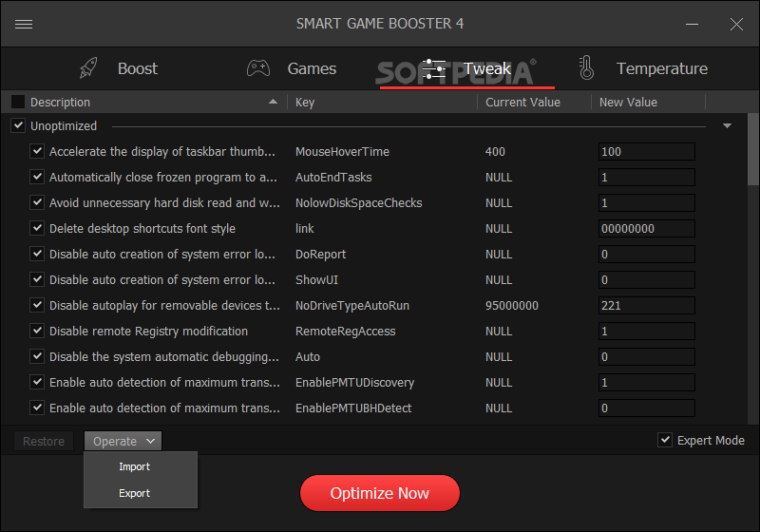This screenshot has height=532, width=760.
Task: Edit the NoDriveTypeAutoRun new value 221 field
Action: pyautogui.click(x=647, y=306)
